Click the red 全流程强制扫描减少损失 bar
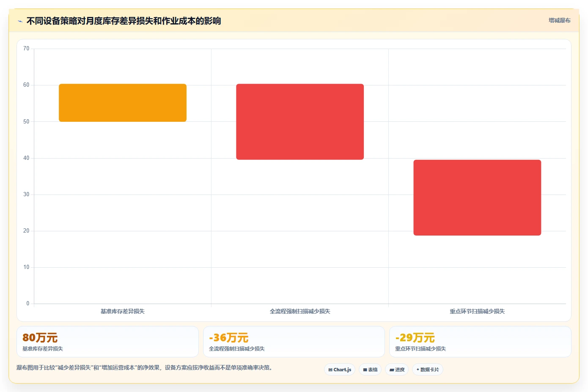This screenshot has width=588, height=392. click(300, 122)
